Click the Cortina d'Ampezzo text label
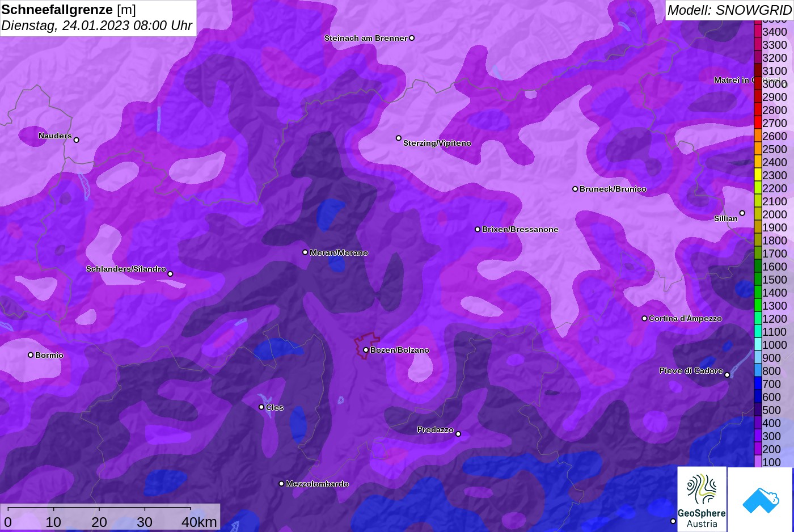 (x=685, y=318)
